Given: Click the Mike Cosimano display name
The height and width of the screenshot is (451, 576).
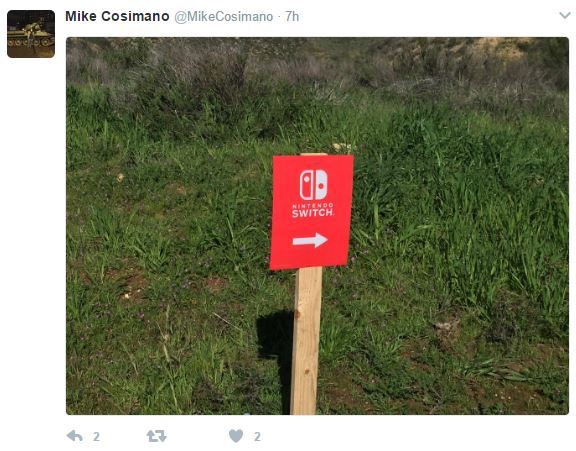Looking at the screenshot, I should (117, 17).
